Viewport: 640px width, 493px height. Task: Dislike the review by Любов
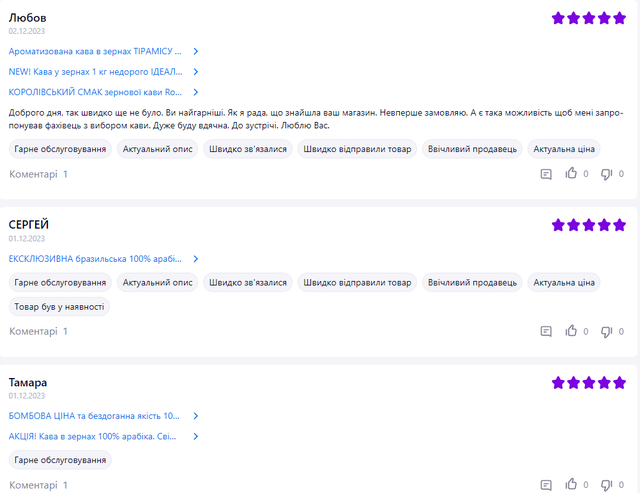[606, 174]
